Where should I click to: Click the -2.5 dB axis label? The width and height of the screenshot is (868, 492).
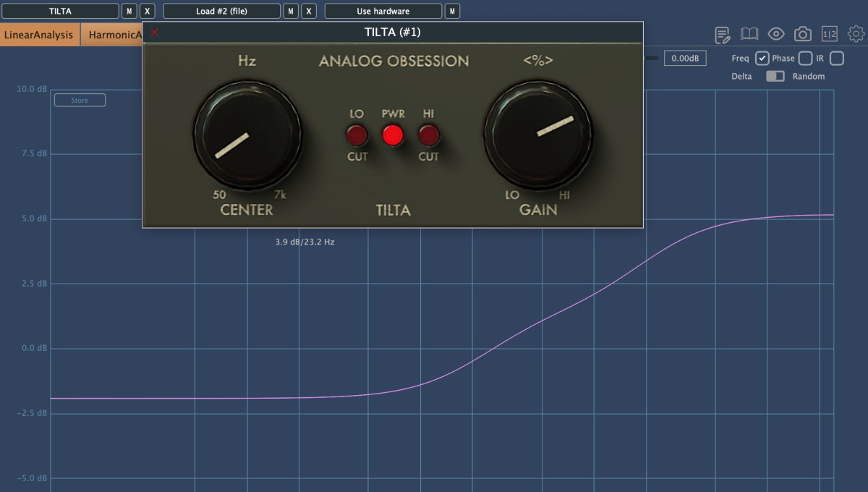pos(33,413)
